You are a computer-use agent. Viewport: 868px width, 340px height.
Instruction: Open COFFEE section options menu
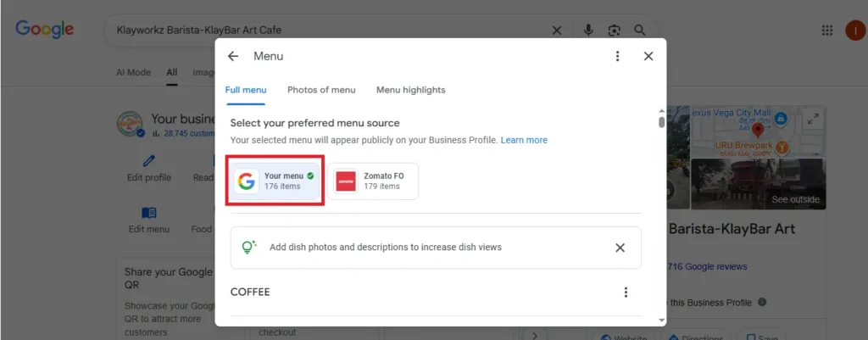tap(626, 293)
